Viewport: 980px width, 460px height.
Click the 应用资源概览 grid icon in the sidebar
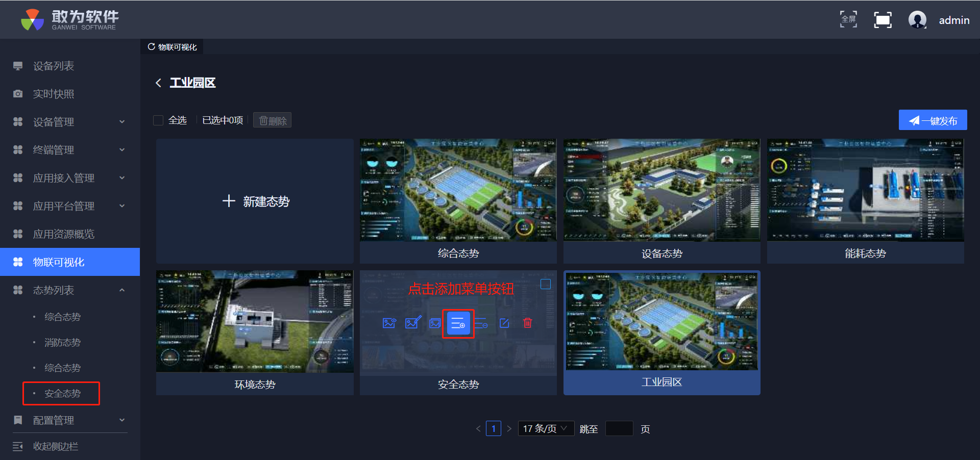(x=18, y=234)
